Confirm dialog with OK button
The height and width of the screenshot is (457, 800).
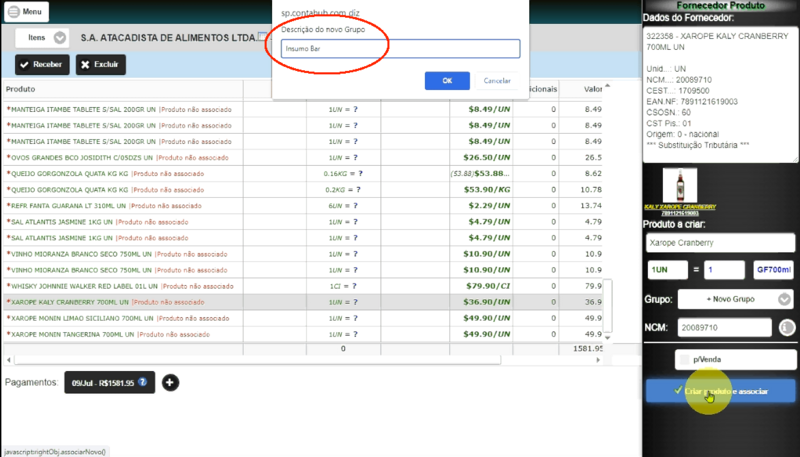[x=447, y=81]
